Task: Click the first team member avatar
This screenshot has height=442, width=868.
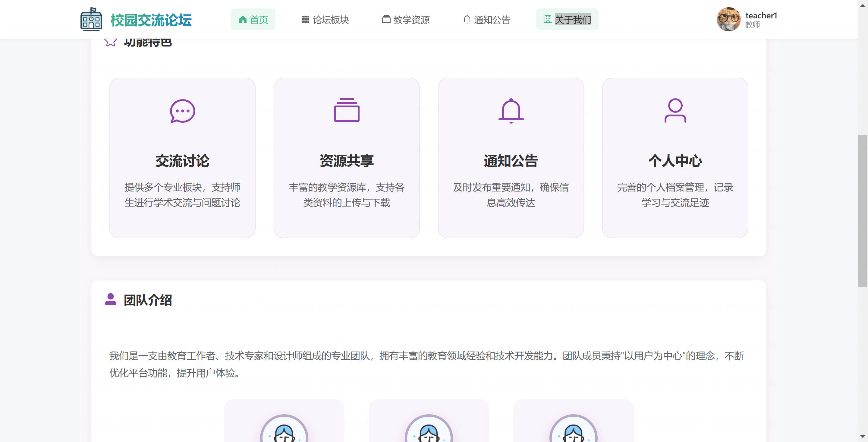Action: tap(284, 428)
